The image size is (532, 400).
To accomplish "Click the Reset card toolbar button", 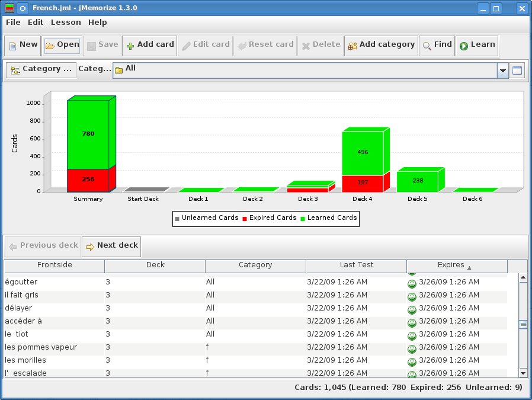I will coord(265,46).
